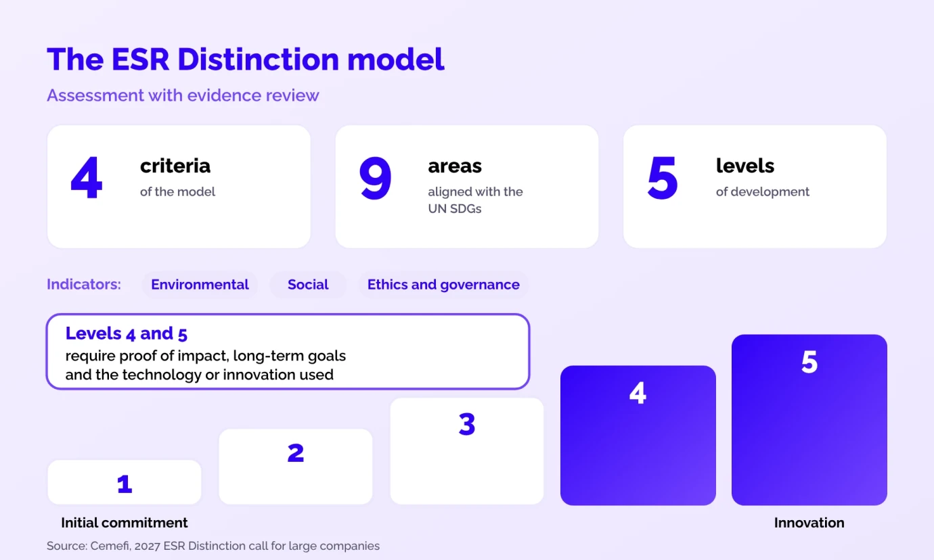Click the purple level 5 step block
Viewport: 934px width, 560px height.
click(809, 420)
